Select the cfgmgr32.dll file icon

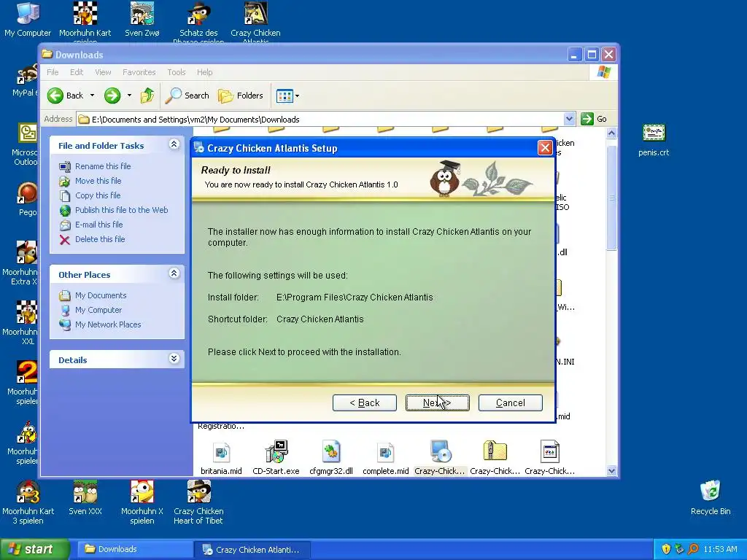[x=331, y=452]
